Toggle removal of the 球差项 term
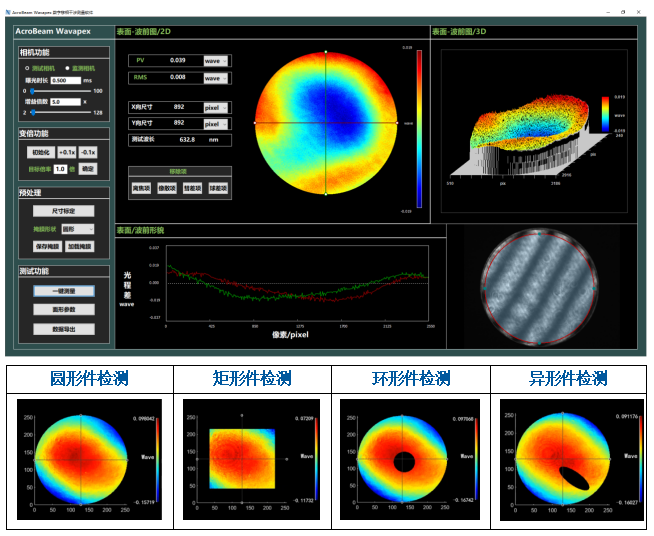The height and width of the screenshot is (536, 654). coord(217,188)
